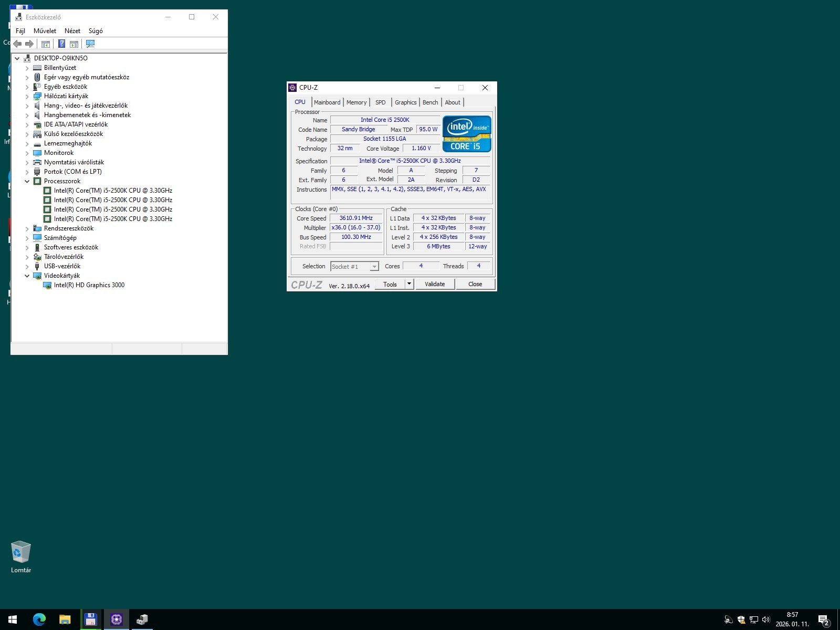Open the network status tray icon
The height and width of the screenshot is (630, 840).
coord(753,619)
